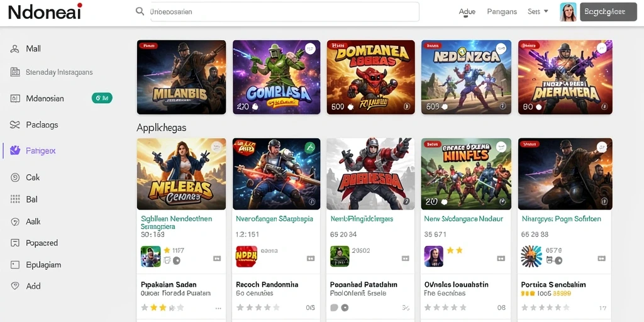Open more options on Pipakaiam Saden card

tap(218, 308)
